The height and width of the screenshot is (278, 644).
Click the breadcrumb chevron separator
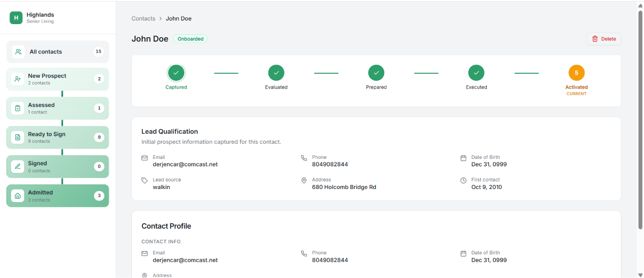tap(161, 19)
